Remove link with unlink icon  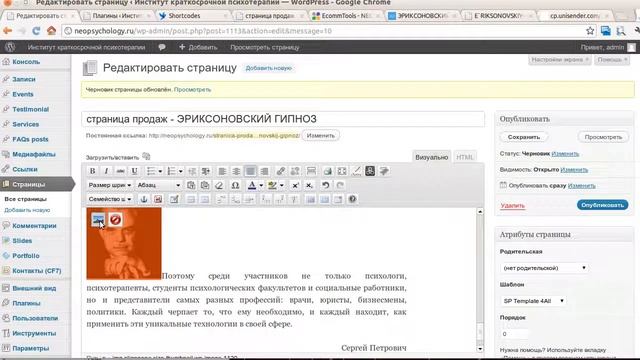(x=294, y=171)
